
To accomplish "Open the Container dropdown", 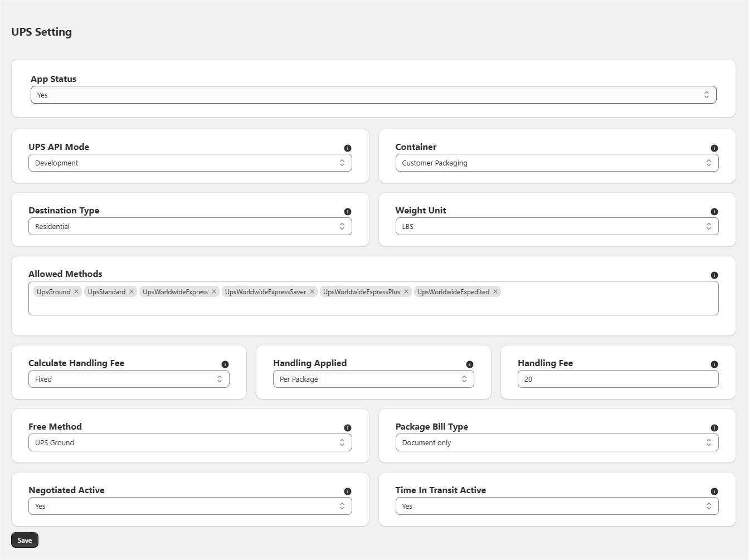I will [557, 163].
